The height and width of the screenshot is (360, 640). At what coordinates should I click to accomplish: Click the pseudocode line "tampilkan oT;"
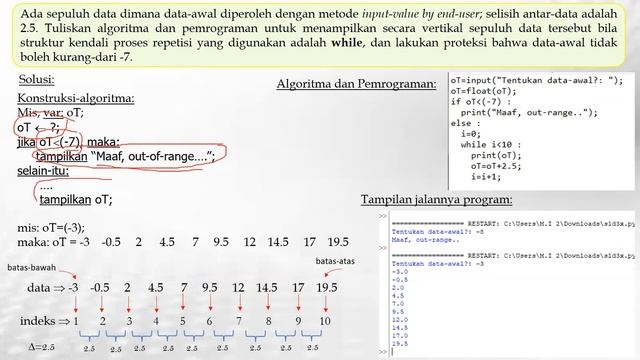pyautogui.click(x=76, y=200)
